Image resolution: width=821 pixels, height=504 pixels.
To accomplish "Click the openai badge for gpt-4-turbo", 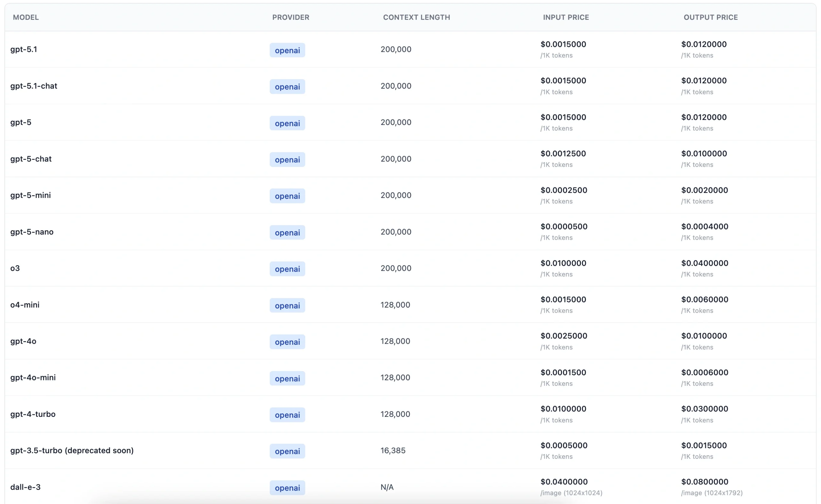I will (x=287, y=415).
